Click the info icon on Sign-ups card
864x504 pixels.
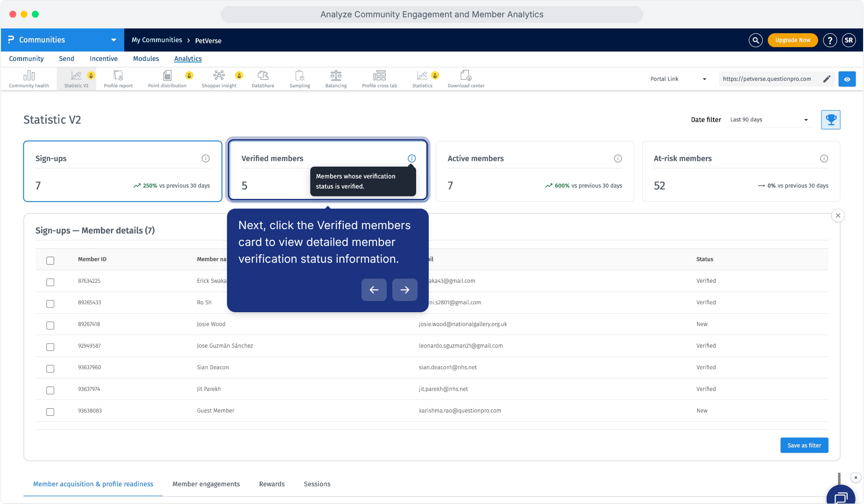205,159
